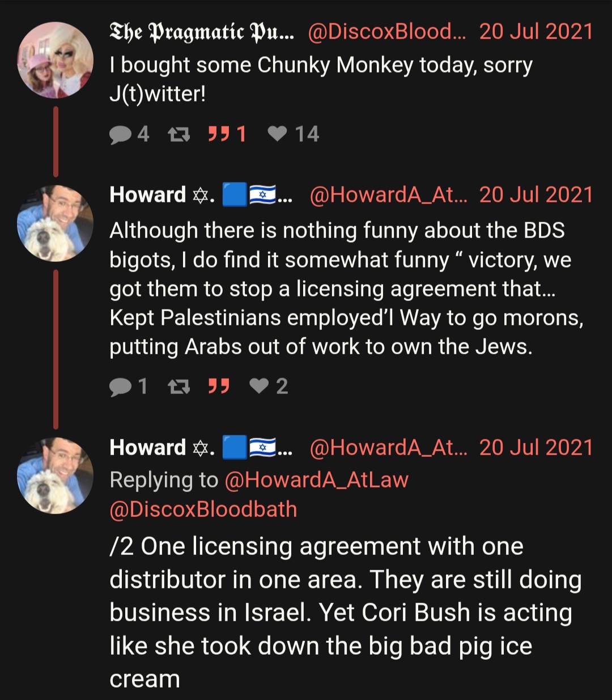This screenshot has height=700, width=612.
Task: Click the @DiscoxBloodbath mention in reply line
Action: (203, 509)
